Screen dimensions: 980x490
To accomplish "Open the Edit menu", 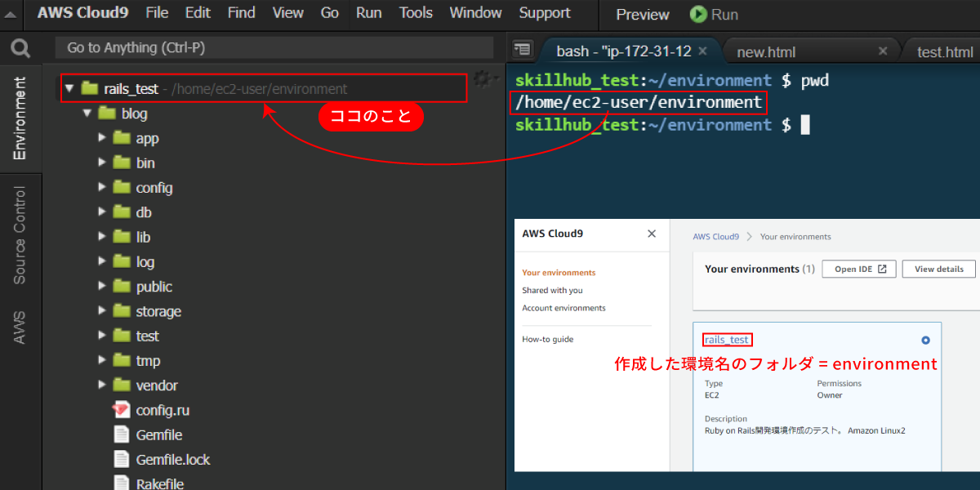I will coord(198,13).
